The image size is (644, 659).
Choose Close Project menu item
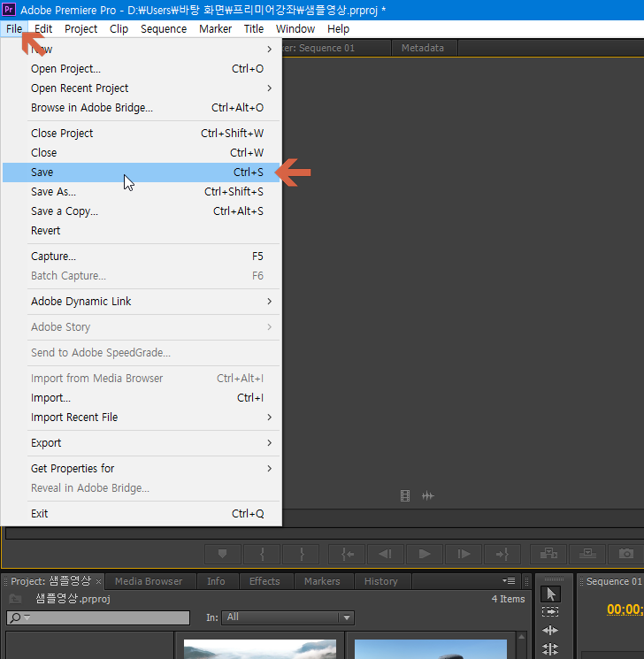click(x=142, y=134)
